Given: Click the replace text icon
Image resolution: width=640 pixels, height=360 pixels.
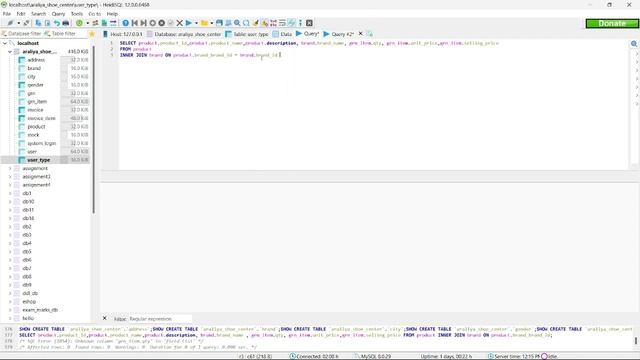Looking at the screenshot, I should coord(246,23).
